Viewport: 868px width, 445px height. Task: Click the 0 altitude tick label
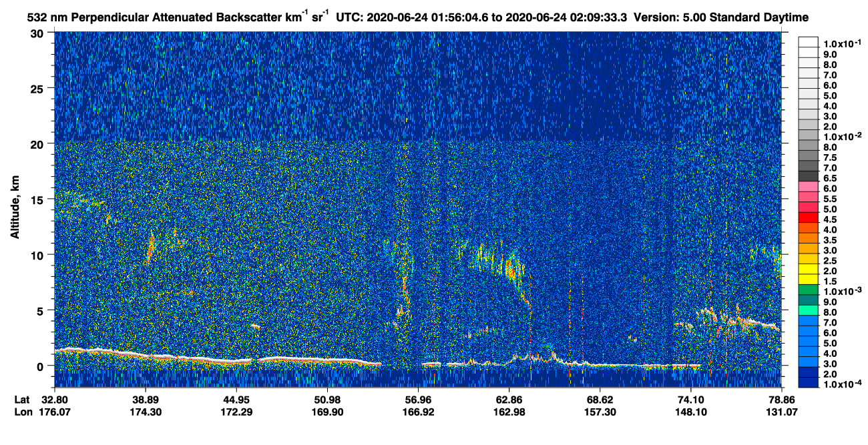point(42,366)
